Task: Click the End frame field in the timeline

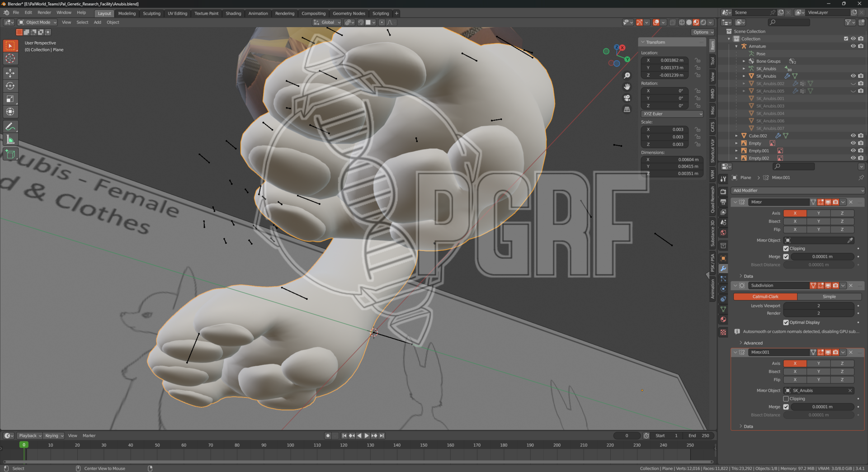Action: [698, 436]
